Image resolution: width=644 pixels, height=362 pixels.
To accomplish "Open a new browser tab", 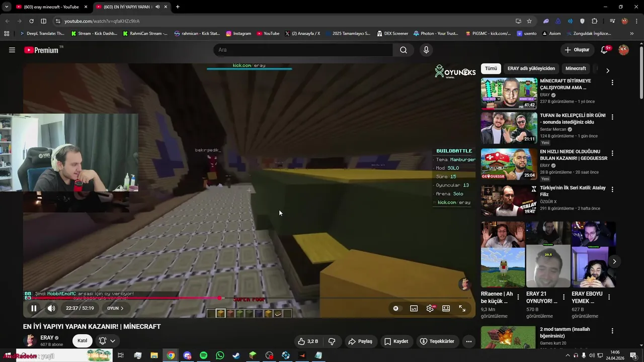I will pos(178,7).
